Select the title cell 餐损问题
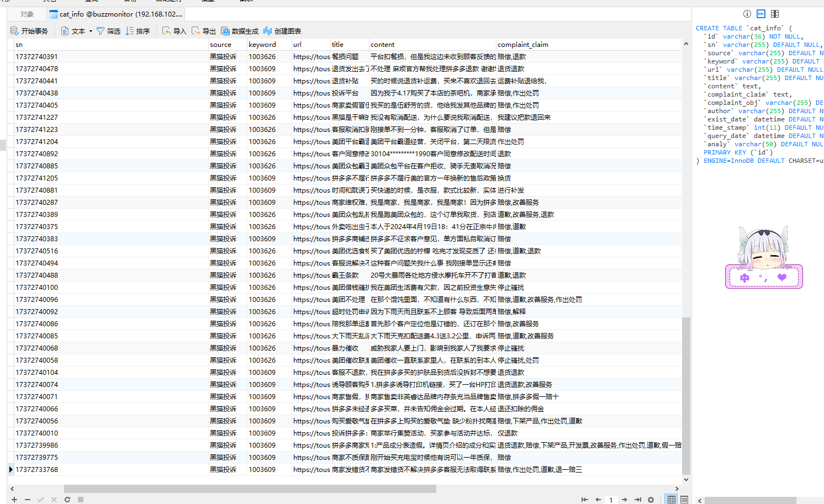This screenshot has width=824, height=504. [350, 57]
